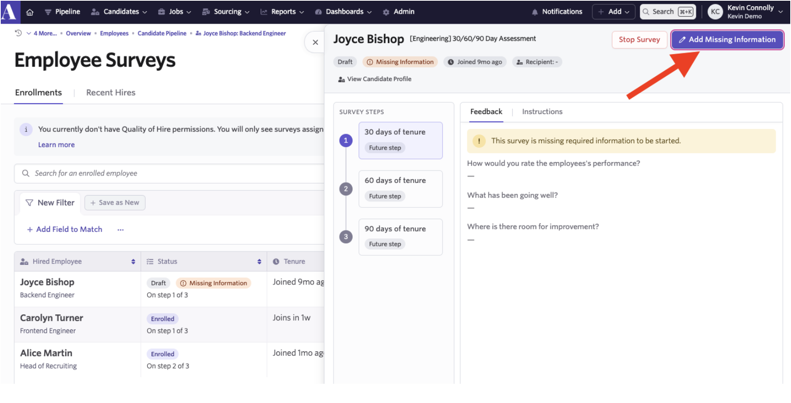Image resolution: width=791 pixels, height=403 pixels.
Task: Expand the Jobs menu
Action: coord(175,12)
